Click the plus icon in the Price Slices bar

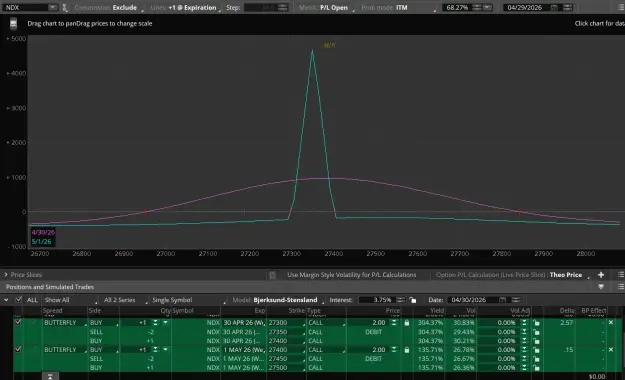[601, 275]
